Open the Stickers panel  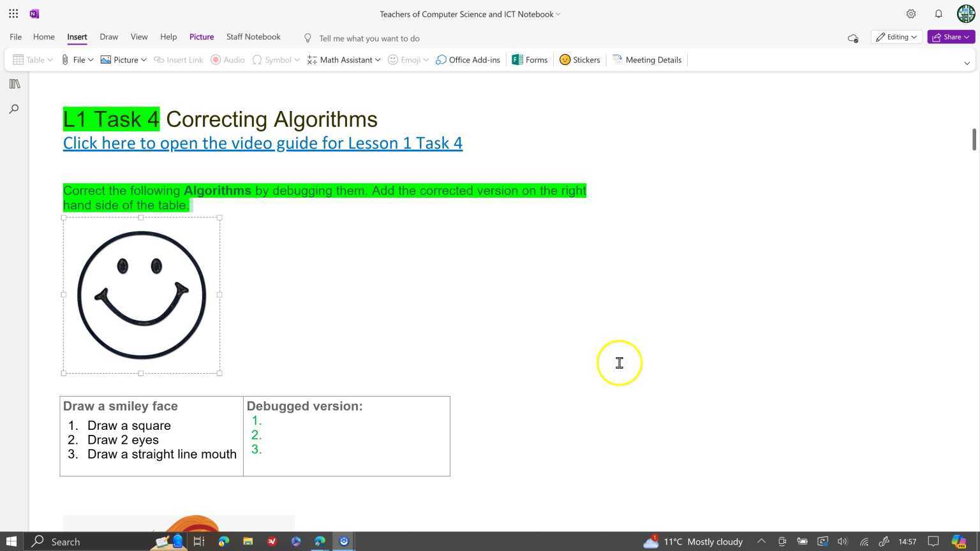(579, 59)
